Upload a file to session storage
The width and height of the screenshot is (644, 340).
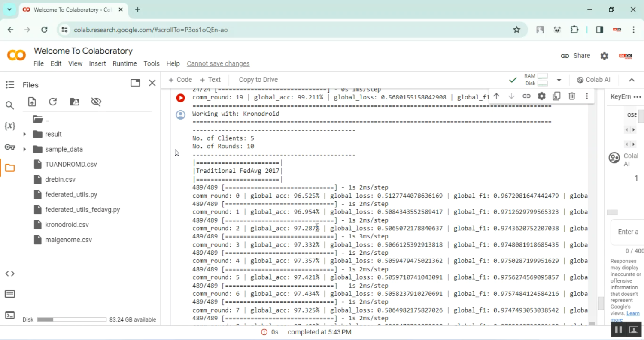pos(32,102)
